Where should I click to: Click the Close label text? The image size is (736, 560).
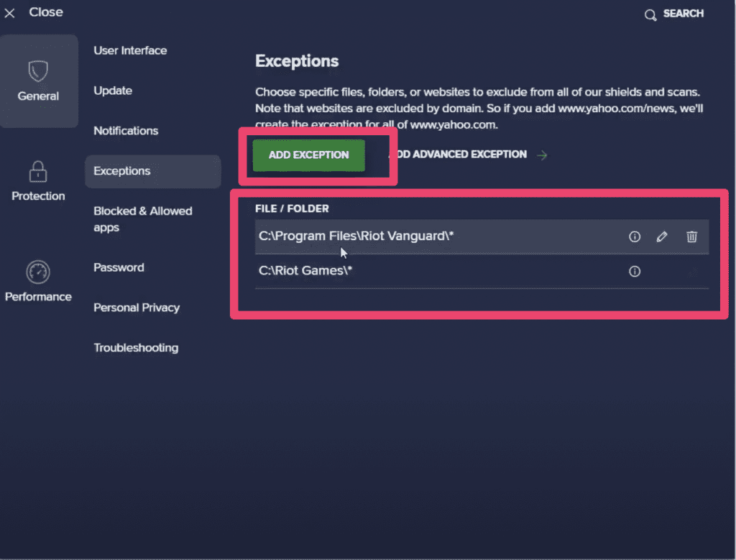[46, 12]
